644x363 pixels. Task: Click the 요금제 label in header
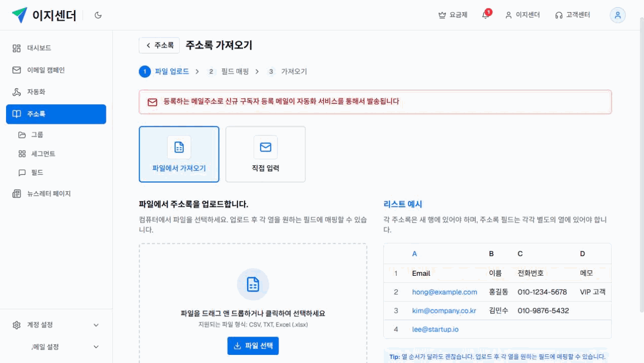[459, 15]
